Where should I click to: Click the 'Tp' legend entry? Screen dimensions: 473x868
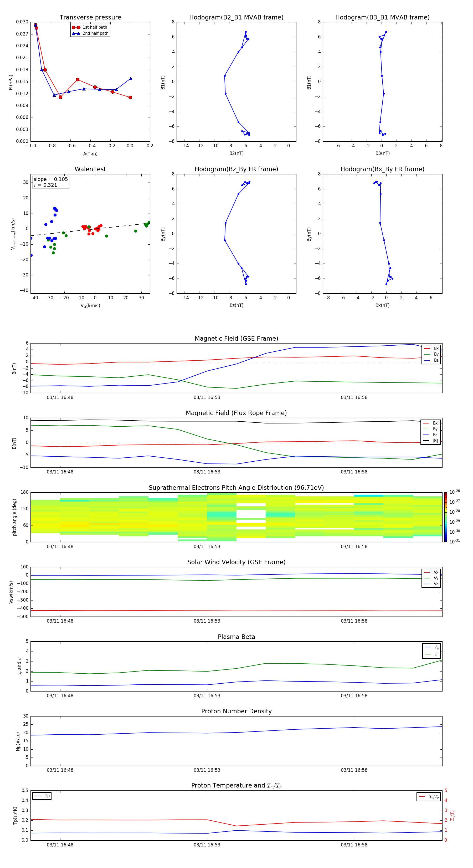(42, 796)
